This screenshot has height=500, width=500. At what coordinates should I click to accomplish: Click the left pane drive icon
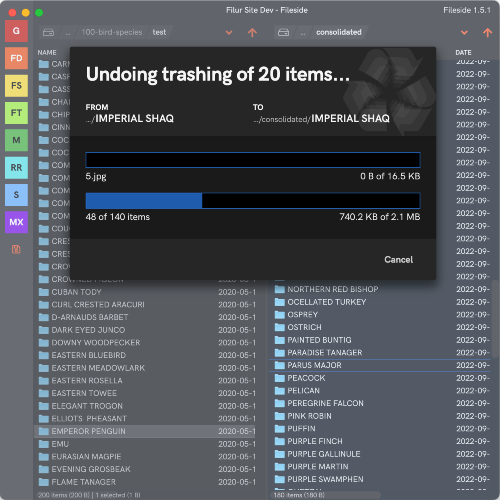coord(49,32)
